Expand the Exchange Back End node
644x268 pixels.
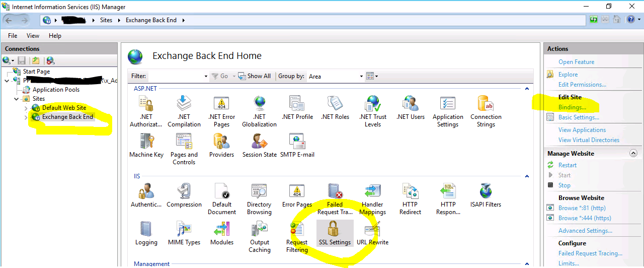click(26, 117)
